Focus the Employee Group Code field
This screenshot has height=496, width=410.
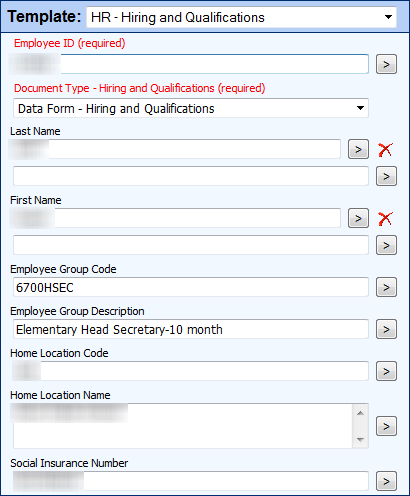[x=191, y=287]
